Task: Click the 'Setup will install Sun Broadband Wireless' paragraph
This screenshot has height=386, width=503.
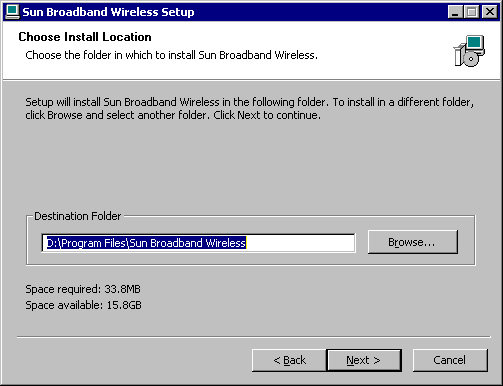Action: pos(249,108)
